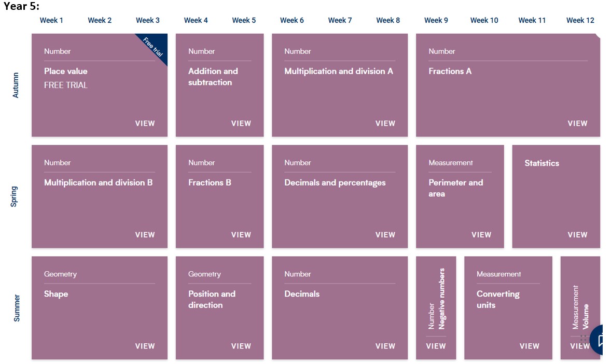The height and width of the screenshot is (364, 611).
Task: Click VIEW on the Converting units card
Action: [x=529, y=346]
